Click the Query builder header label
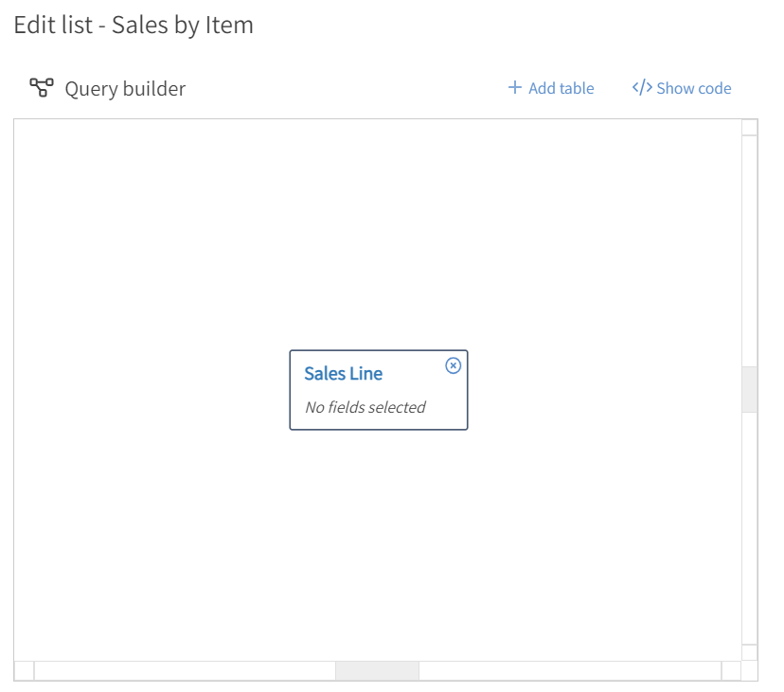 [x=124, y=88]
